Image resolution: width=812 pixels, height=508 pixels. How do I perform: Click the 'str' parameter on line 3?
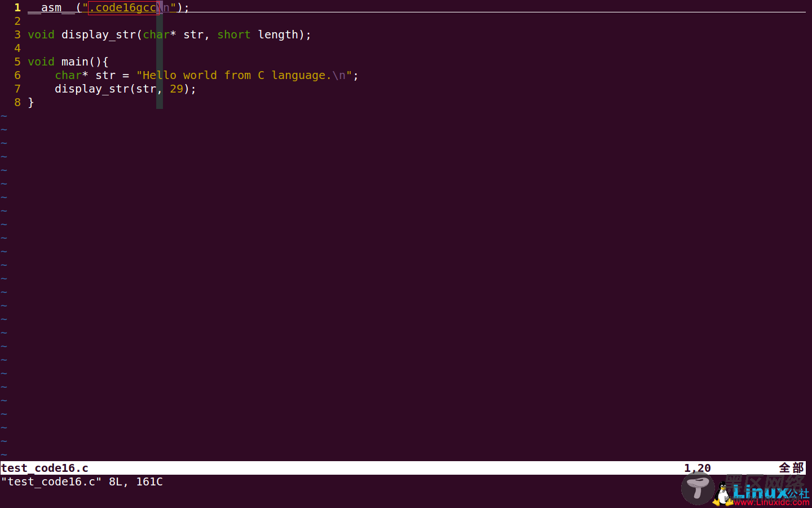[x=193, y=35]
